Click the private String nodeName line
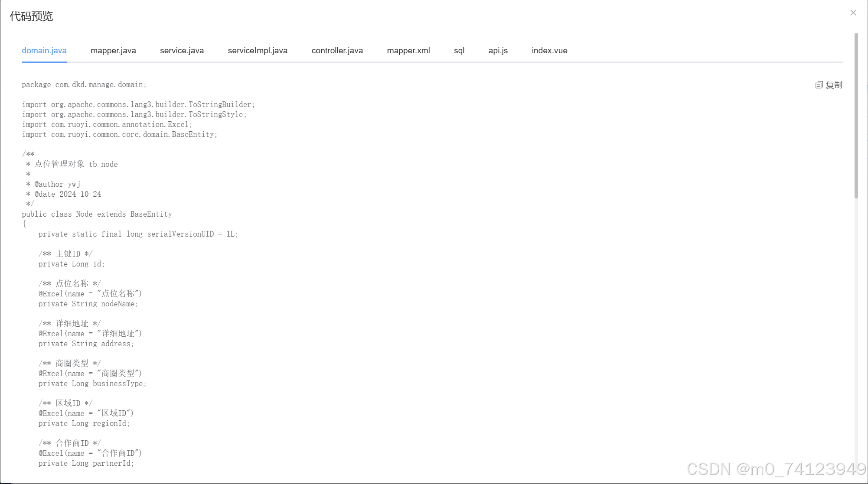This screenshot has height=484, width=868. coord(88,304)
